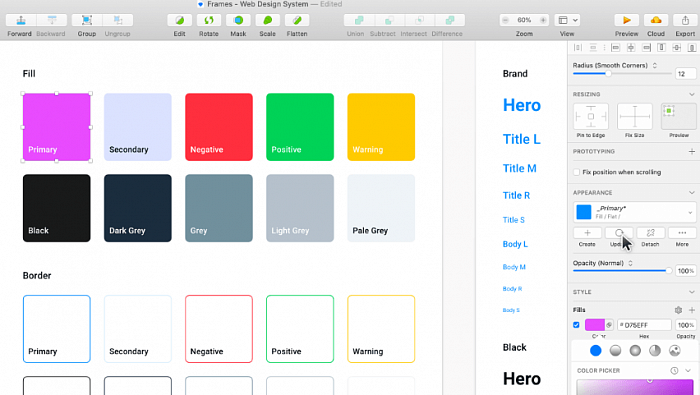Align layers to the left edge
The height and width of the screenshot is (395, 700).
(x=616, y=47)
